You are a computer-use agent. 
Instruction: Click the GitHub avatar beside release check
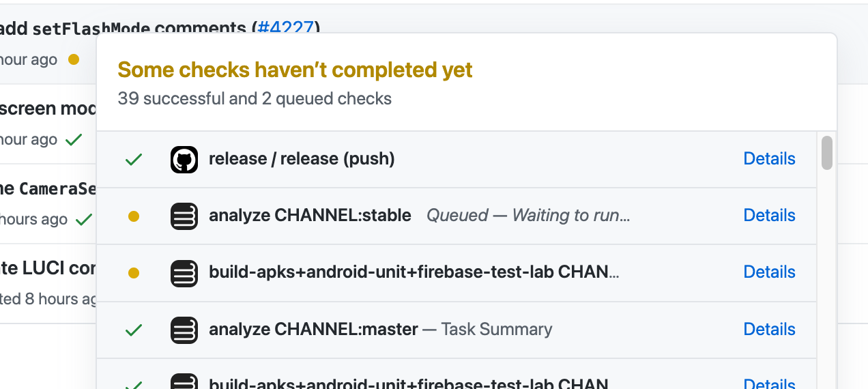point(184,159)
